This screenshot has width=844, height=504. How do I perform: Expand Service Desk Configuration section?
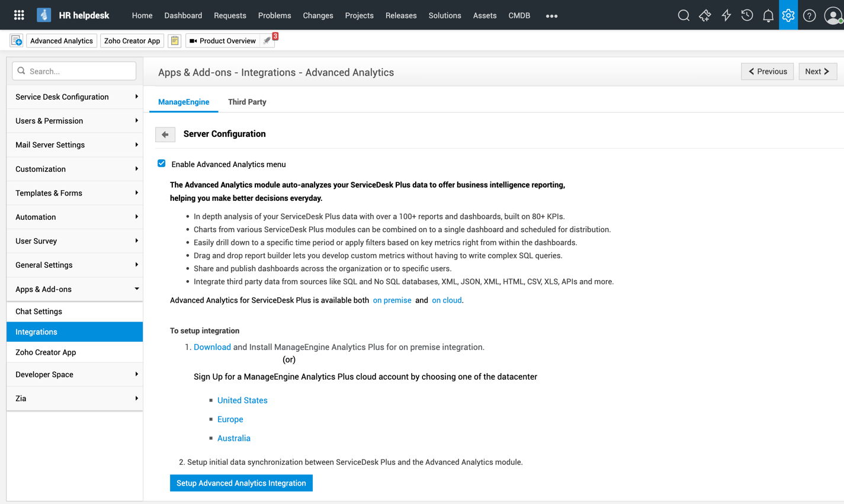pos(75,97)
